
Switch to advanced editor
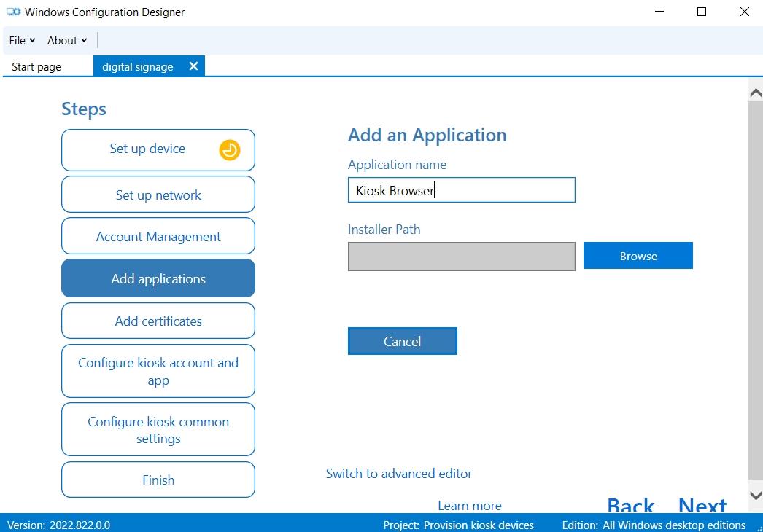tap(399, 473)
